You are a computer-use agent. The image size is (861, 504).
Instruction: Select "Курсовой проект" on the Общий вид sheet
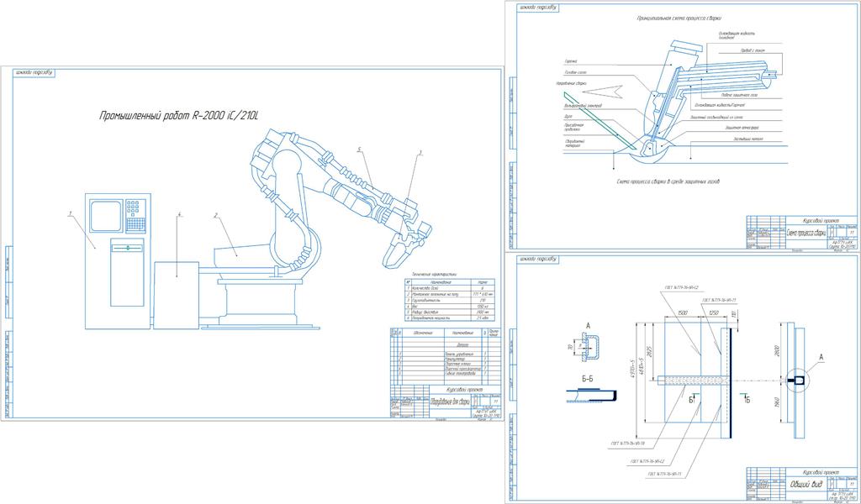[821, 472]
